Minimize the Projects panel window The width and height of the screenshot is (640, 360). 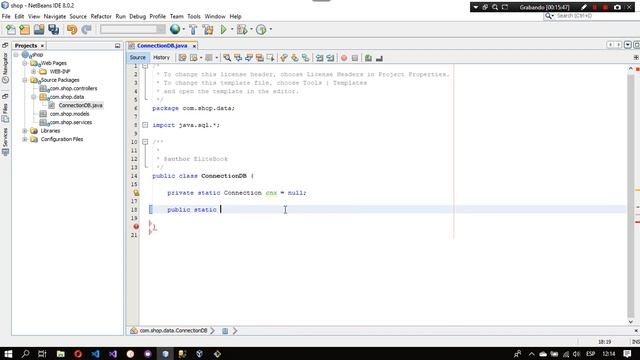tap(118, 46)
